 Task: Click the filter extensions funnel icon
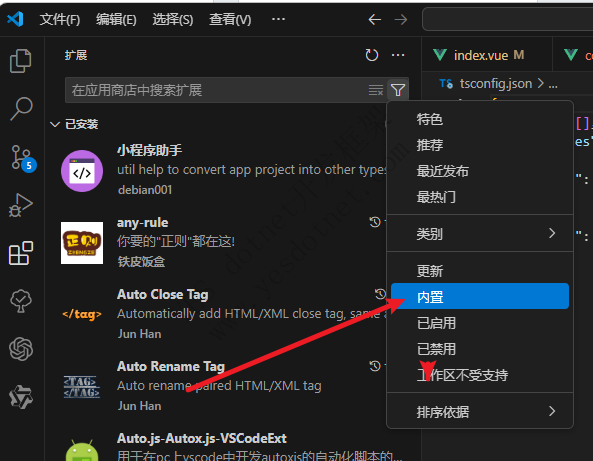click(398, 90)
